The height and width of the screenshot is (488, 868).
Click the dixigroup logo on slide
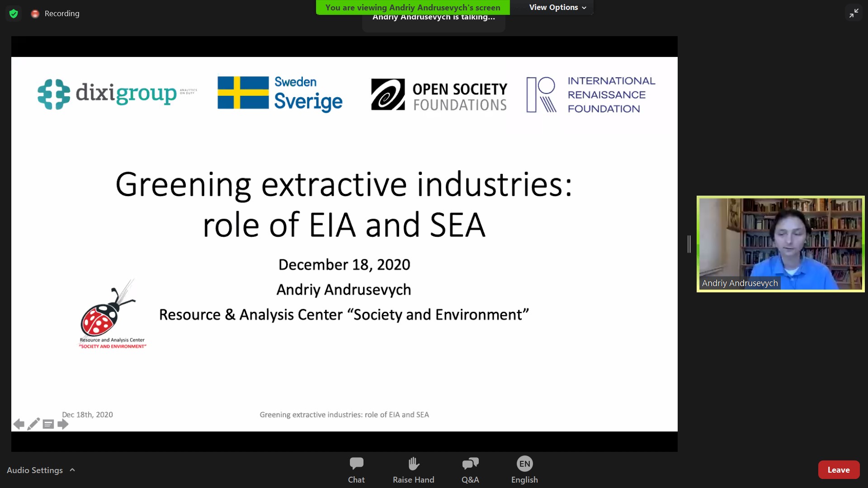117,94
